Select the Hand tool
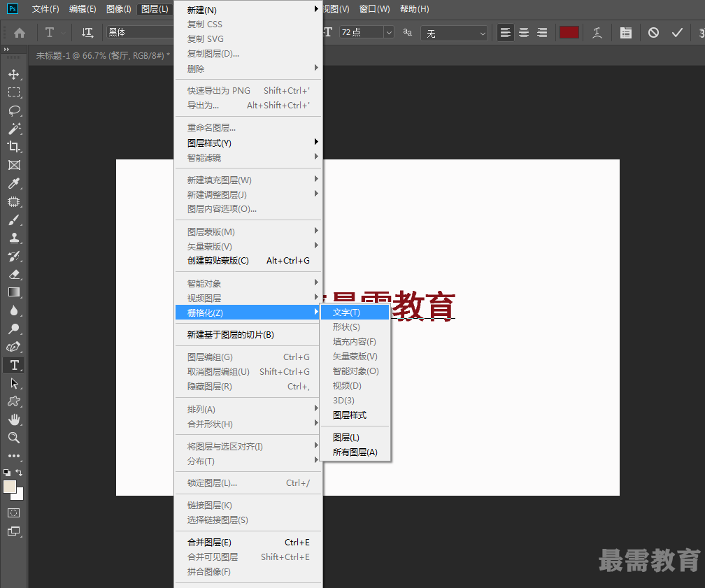The width and height of the screenshot is (705, 588). pyautogui.click(x=14, y=420)
